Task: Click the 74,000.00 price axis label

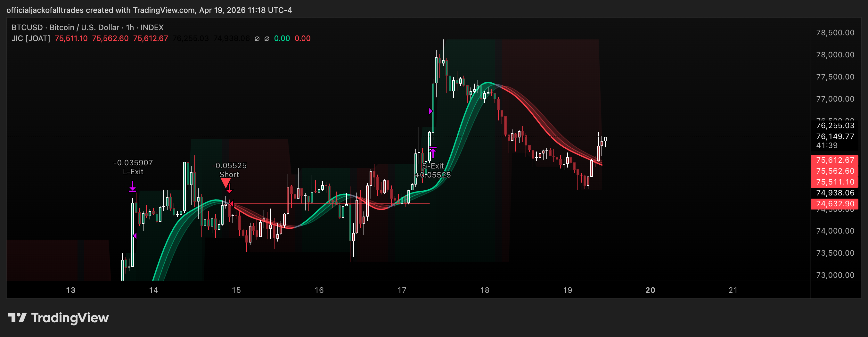Action: coord(835,231)
